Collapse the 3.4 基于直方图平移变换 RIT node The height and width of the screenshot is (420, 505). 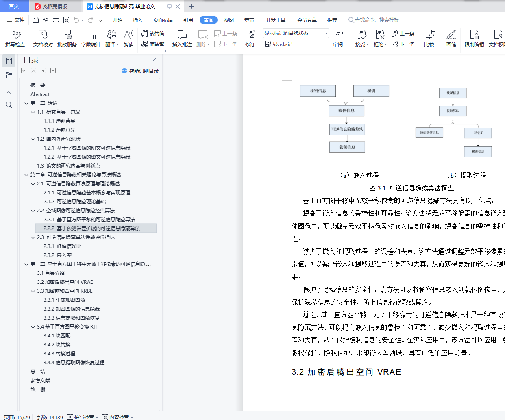[33, 327]
